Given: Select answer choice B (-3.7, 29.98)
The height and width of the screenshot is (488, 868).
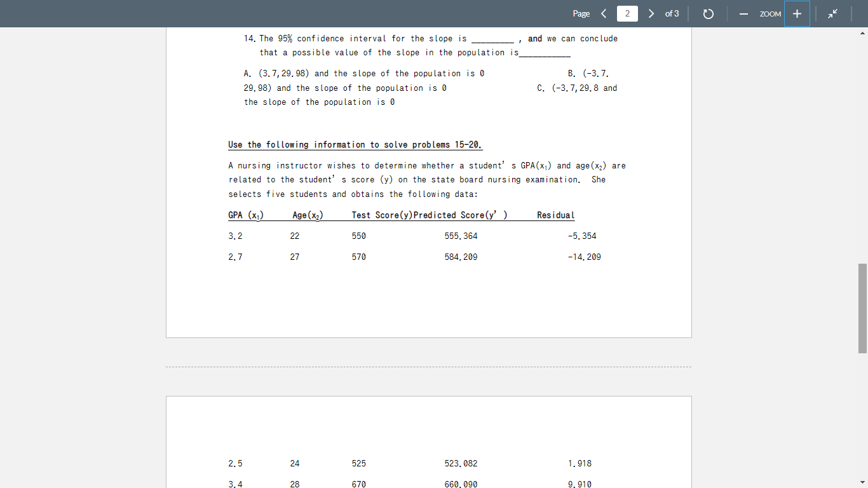Looking at the screenshot, I should 588,73.
